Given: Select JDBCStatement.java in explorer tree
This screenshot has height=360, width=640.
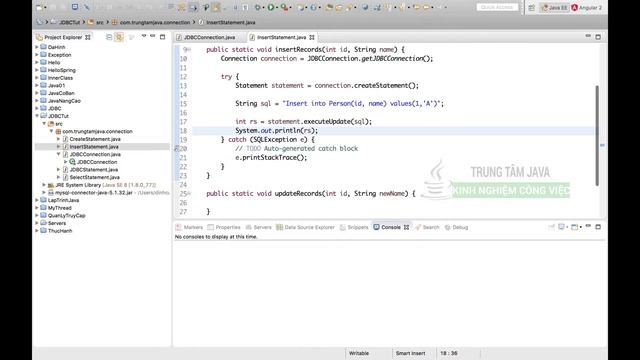Looking at the screenshot, I should coord(93,169).
